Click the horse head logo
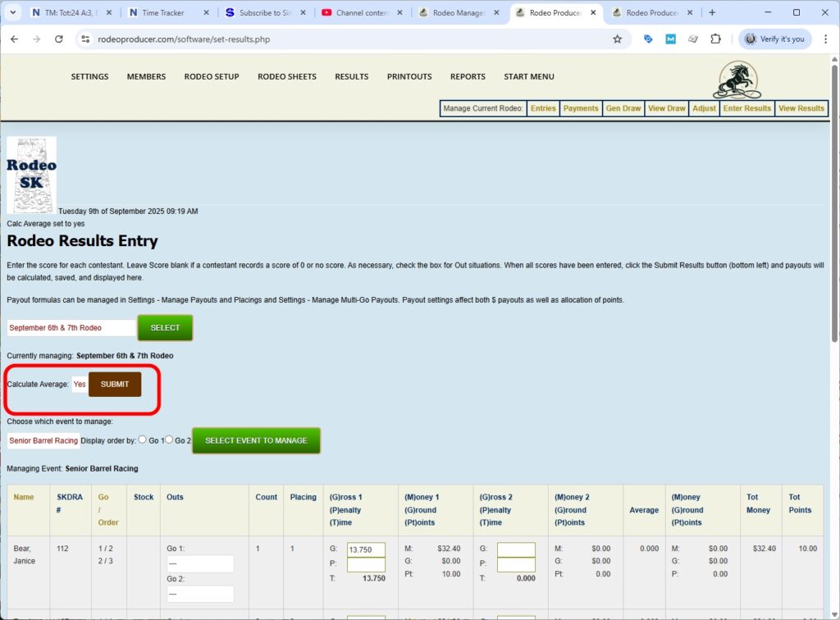 (736, 80)
